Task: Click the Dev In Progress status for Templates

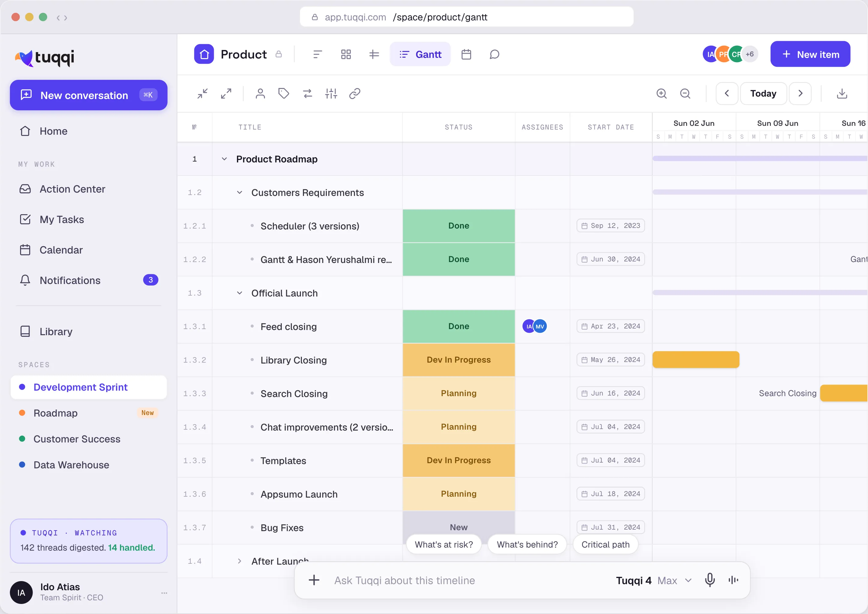Action: pyautogui.click(x=459, y=460)
